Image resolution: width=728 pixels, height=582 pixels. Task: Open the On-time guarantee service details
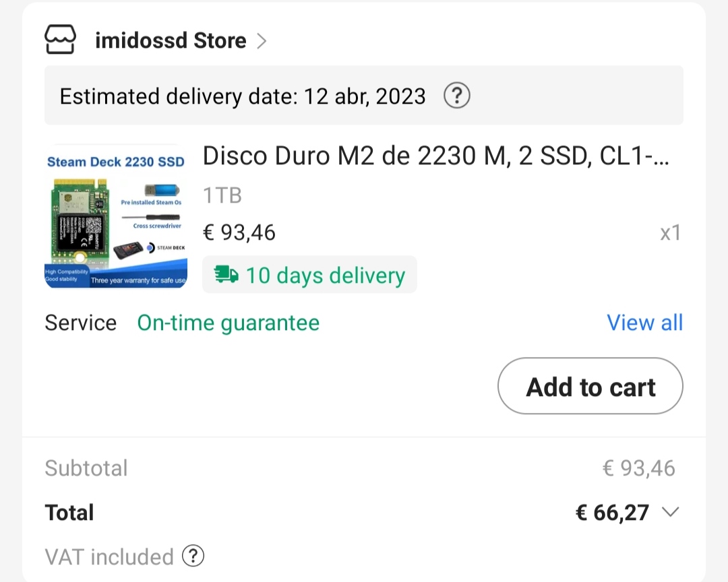(229, 323)
